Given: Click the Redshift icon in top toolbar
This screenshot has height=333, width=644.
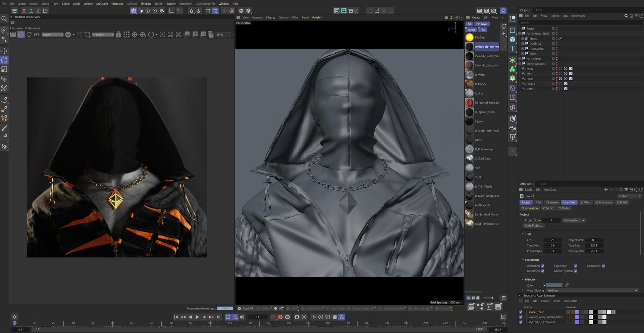Looking at the screenshot, I should pos(503,11).
